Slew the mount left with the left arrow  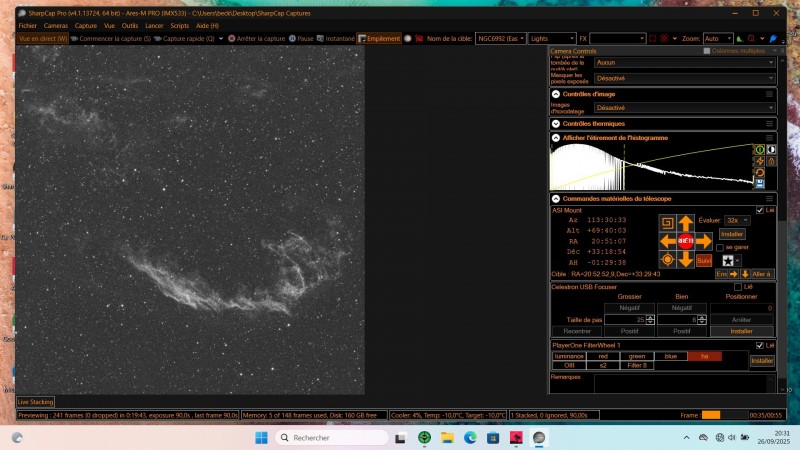point(667,241)
